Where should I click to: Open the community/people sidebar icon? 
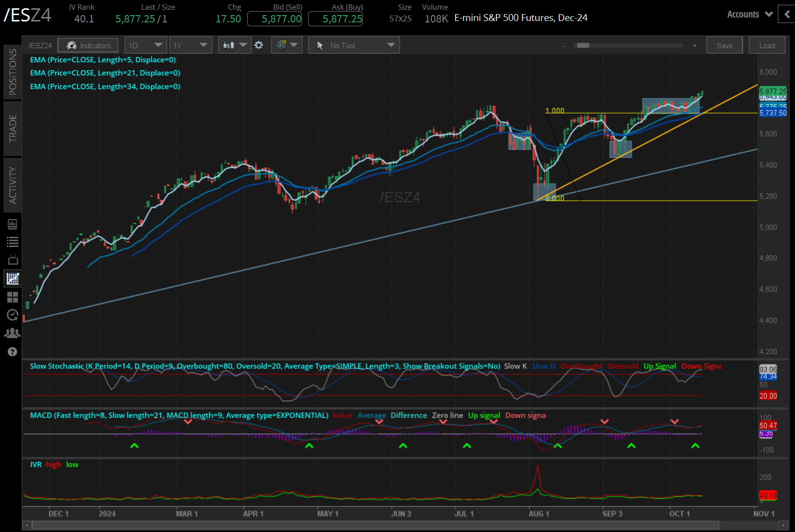pyautogui.click(x=13, y=333)
